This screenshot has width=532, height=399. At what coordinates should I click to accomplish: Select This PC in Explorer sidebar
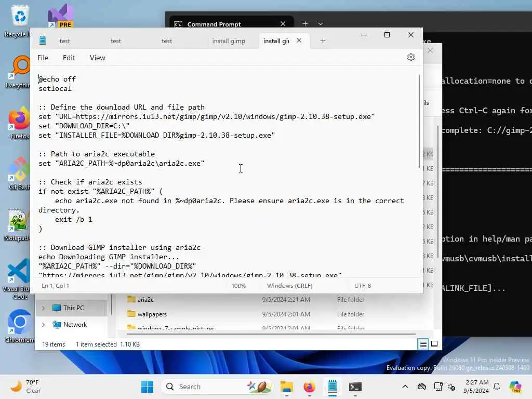(x=72, y=308)
